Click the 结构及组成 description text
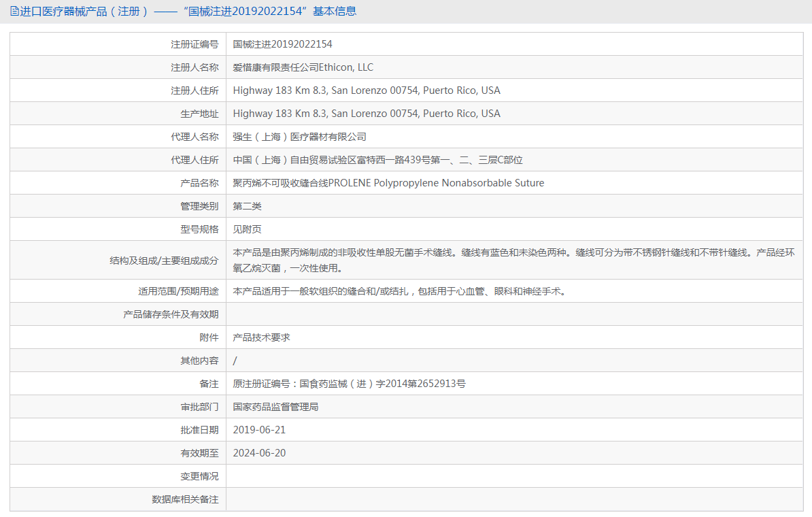This screenshot has width=812, height=517. (513, 260)
